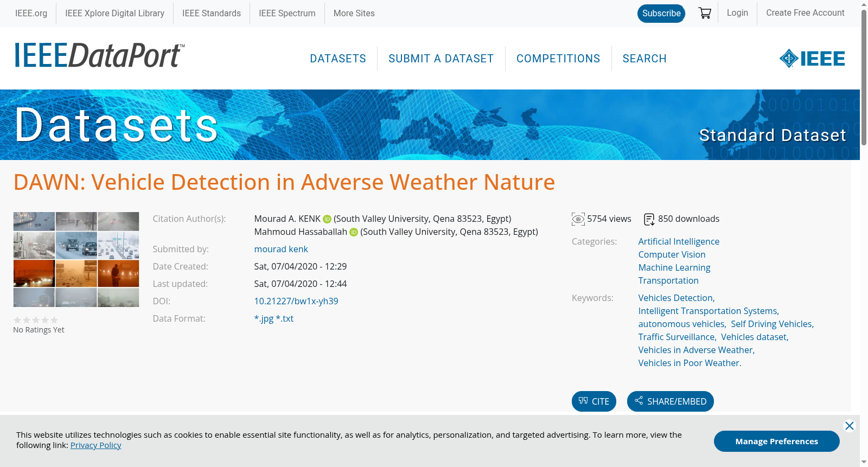Click the SHARE/EMBED button
Screen dimensions: 868x467
pos(671,401)
